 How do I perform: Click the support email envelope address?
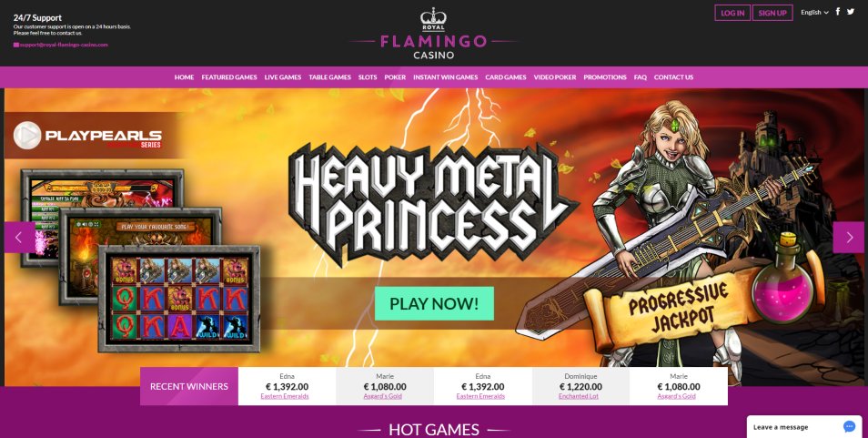pyautogui.click(x=61, y=45)
